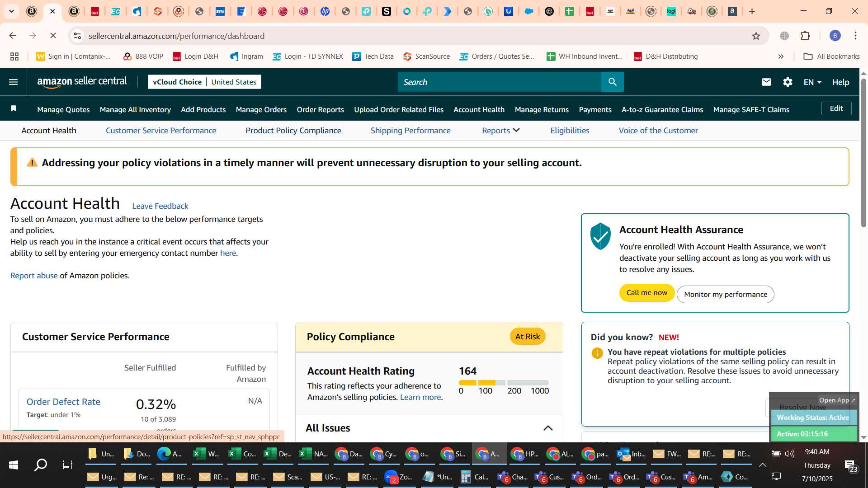Show more bookmarks with the chevron
Viewport: 868px width, 488px height.
pyautogui.click(x=781, y=56)
